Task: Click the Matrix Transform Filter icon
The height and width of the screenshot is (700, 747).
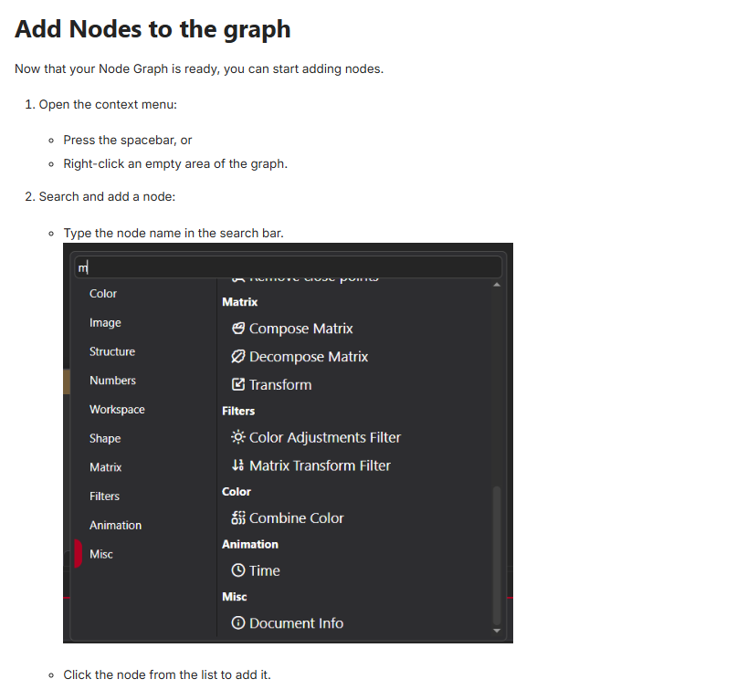Action: point(238,465)
